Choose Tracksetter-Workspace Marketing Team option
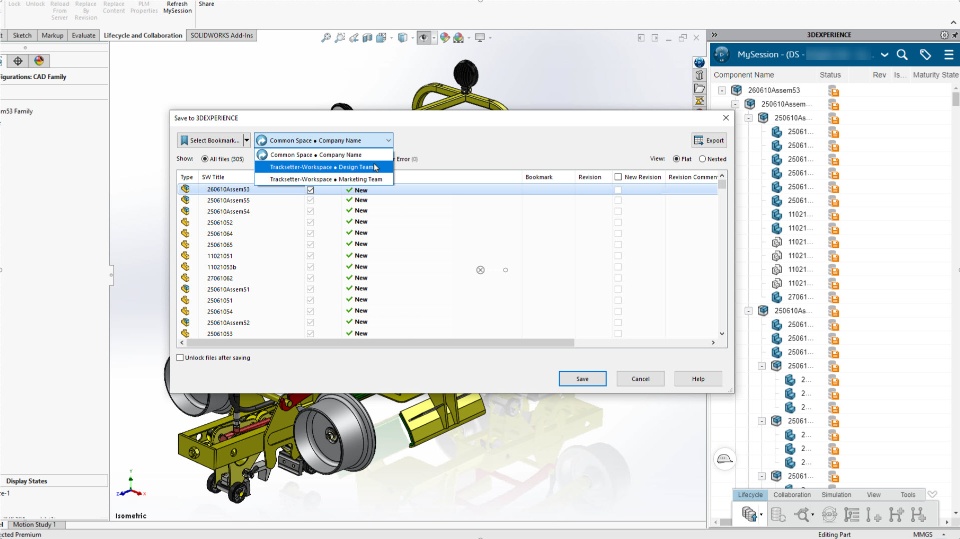 324,179
